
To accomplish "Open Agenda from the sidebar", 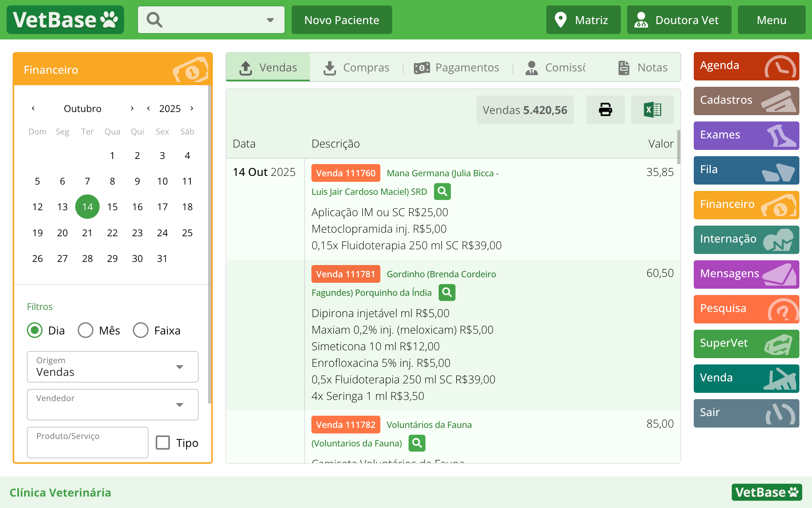I will point(746,66).
